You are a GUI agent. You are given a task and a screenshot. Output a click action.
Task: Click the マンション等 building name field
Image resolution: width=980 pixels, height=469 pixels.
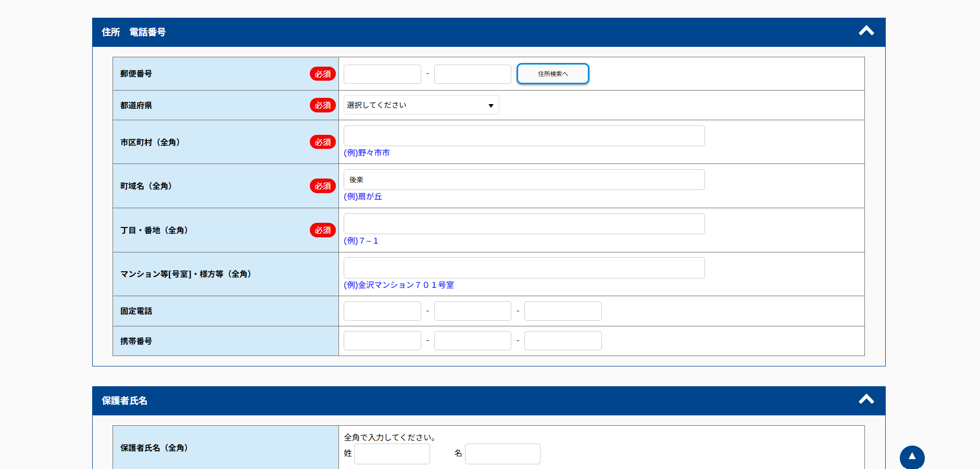(x=524, y=268)
